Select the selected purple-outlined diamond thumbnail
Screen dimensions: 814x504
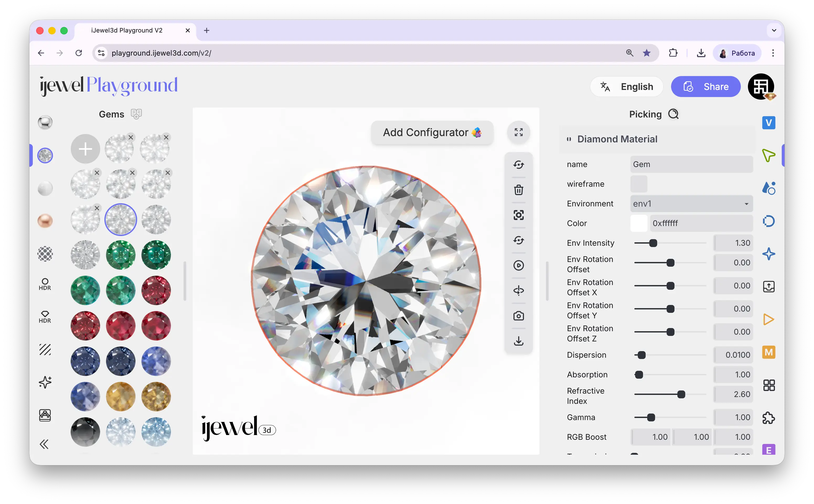[121, 220]
